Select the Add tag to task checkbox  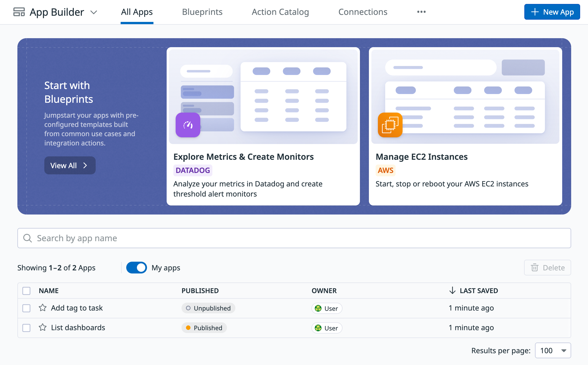pos(26,308)
